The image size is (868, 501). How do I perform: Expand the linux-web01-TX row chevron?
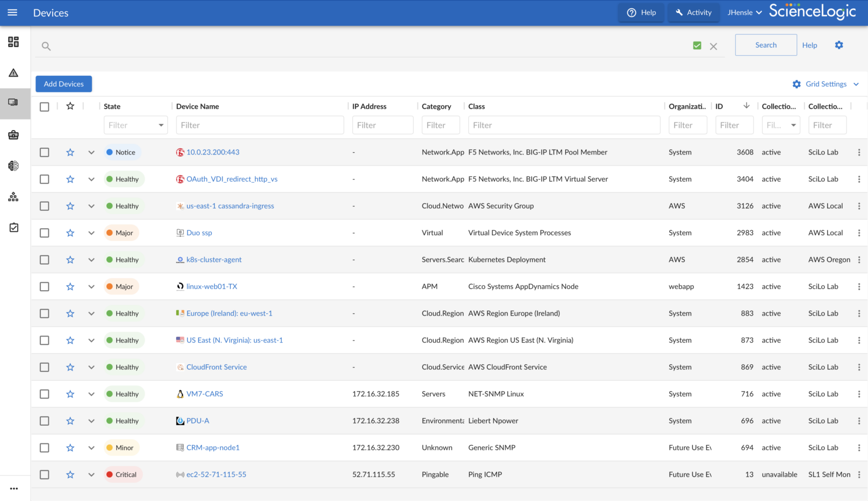coord(91,287)
